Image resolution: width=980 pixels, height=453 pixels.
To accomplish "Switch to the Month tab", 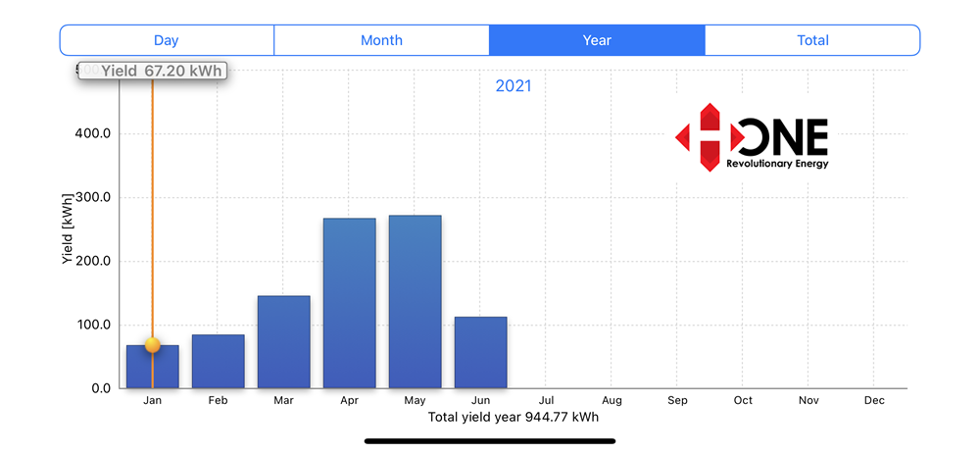I will click(x=381, y=40).
